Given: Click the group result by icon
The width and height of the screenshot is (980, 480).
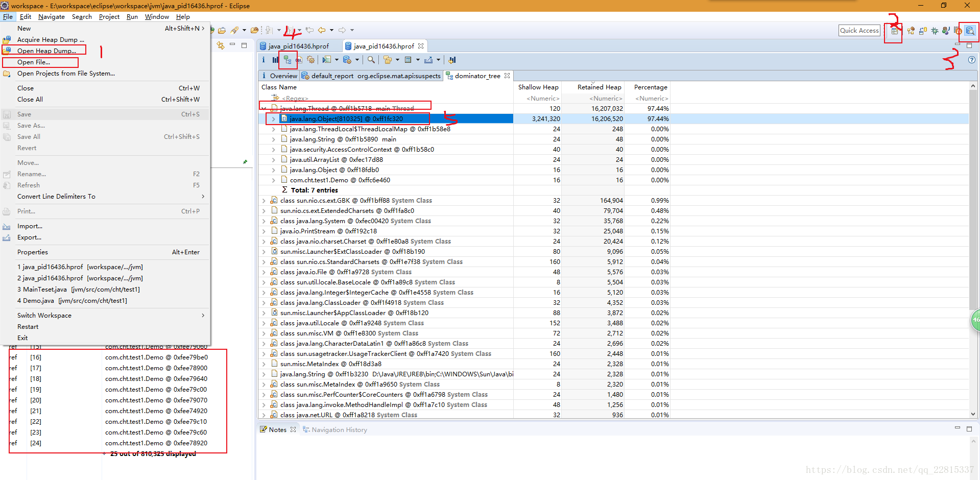Looking at the screenshot, I should 388,60.
